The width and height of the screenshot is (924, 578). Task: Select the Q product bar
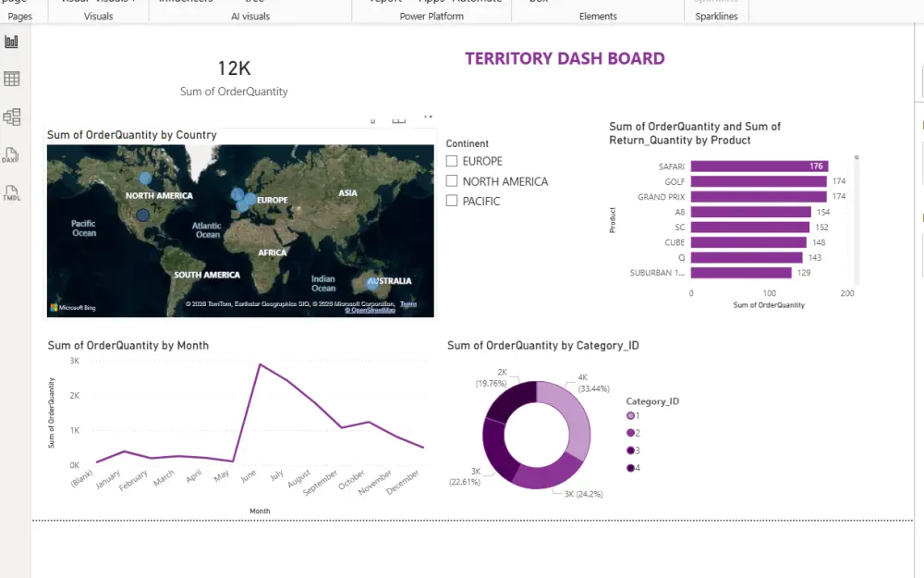[x=747, y=258]
